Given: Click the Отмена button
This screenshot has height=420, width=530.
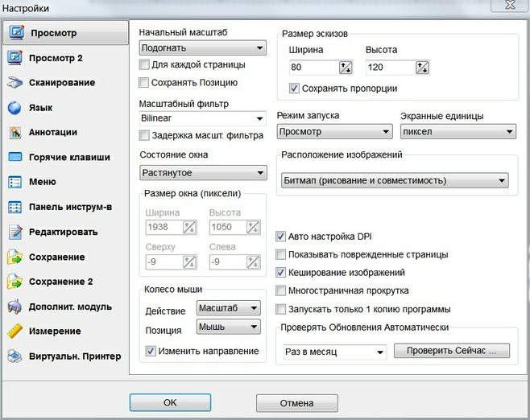Looking at the screenshot, I should 296,403.
